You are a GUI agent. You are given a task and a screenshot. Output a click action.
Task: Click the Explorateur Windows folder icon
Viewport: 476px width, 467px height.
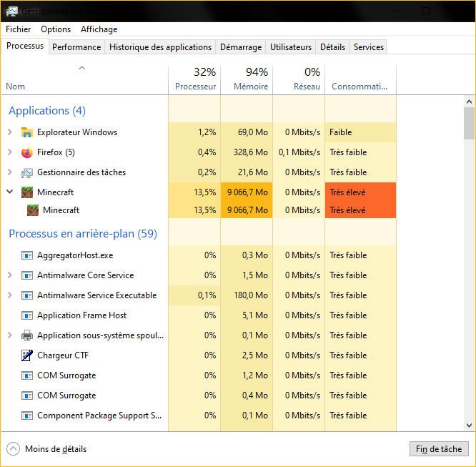[27, 132]
